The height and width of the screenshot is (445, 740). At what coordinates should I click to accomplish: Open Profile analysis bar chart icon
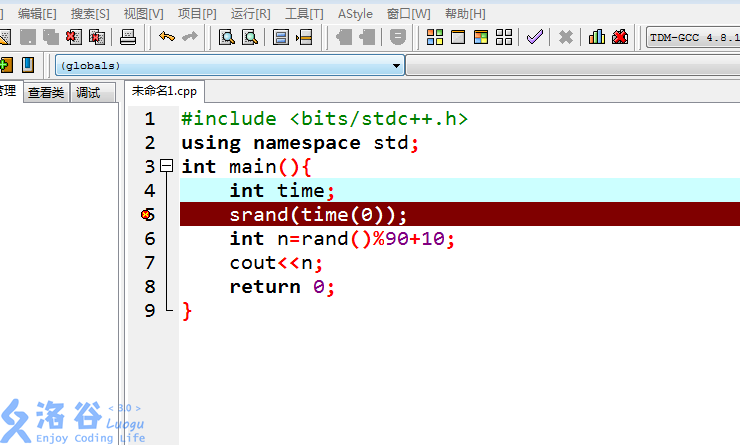click(x=597, y=38)
